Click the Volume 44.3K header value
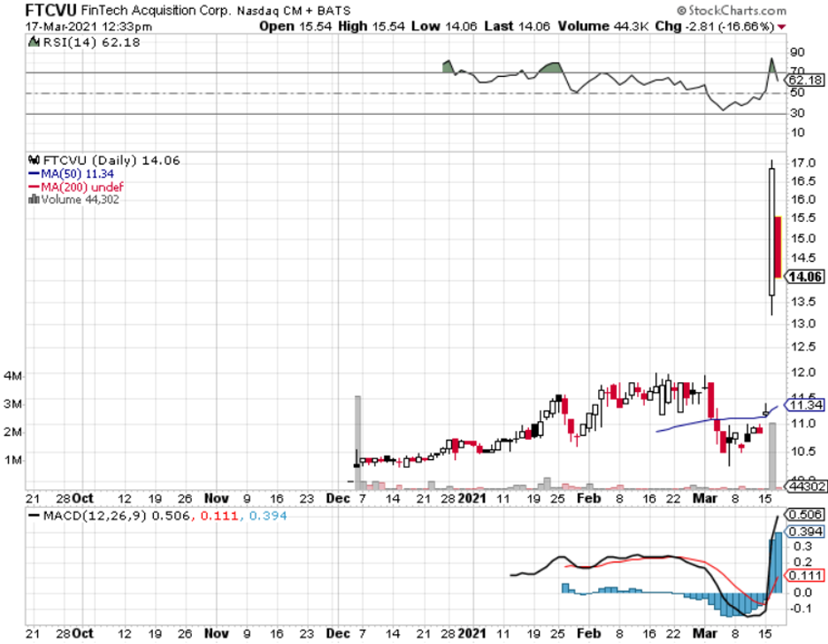The width and height of the screenshot is (828, 644). pos(603,27)
